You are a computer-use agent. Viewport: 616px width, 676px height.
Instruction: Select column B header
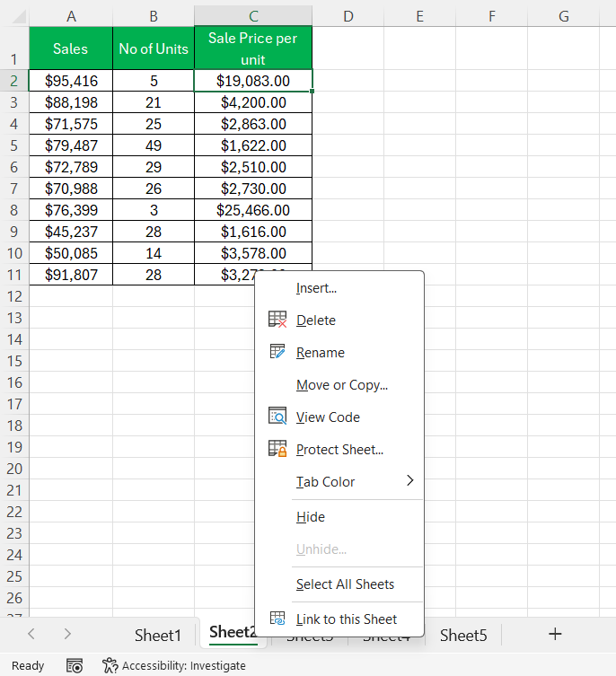154,16
